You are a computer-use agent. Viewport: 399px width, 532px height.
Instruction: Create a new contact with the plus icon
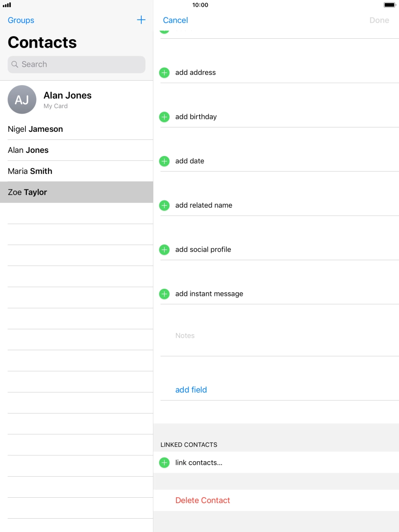click(141, 20)
